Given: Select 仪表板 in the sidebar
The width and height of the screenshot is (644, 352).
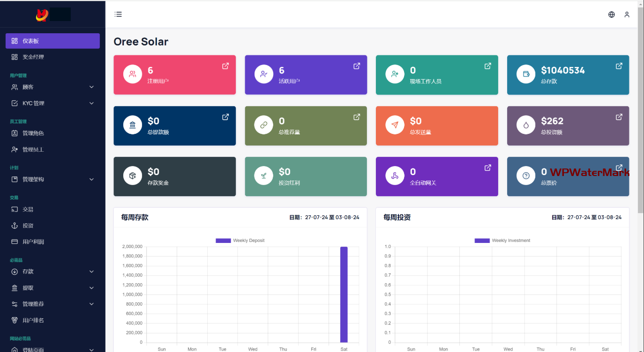Looking at the screenshot, I should 52,41.
